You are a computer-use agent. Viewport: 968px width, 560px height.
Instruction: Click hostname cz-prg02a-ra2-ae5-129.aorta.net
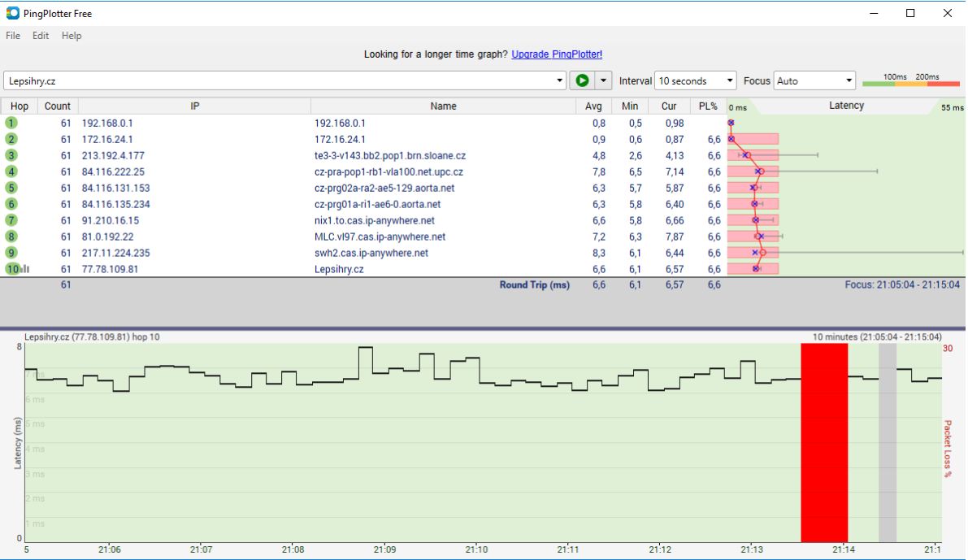(384, 188)
